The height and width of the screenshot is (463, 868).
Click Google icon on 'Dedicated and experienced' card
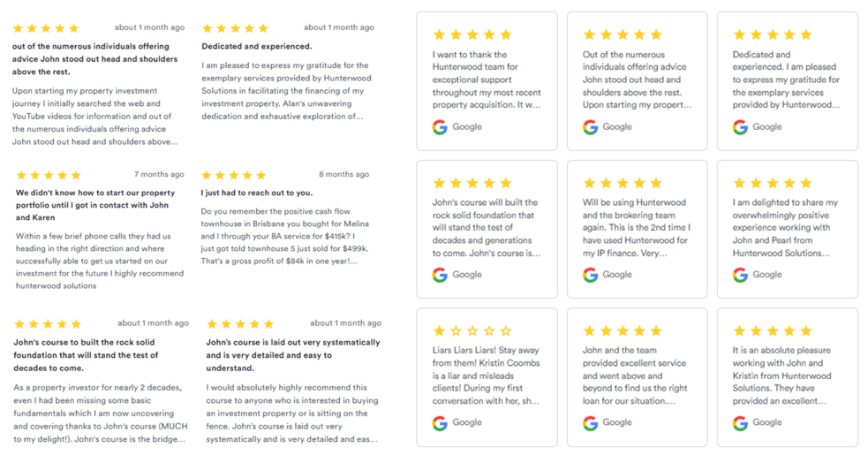pyautogui.click(x=740, y=126)
